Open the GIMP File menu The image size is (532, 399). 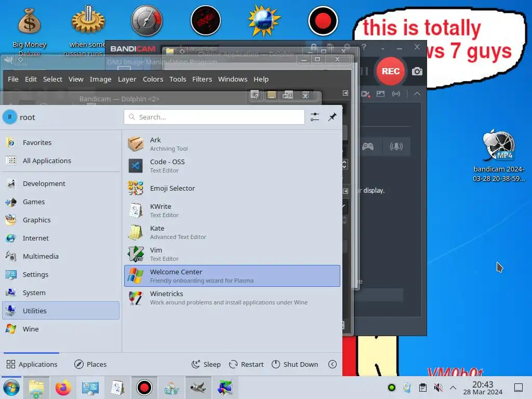point(13,79)
